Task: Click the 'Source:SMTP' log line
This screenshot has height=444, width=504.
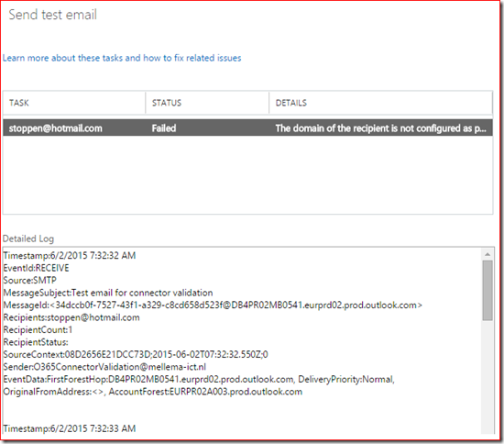Action: click(x=29, y=280)
